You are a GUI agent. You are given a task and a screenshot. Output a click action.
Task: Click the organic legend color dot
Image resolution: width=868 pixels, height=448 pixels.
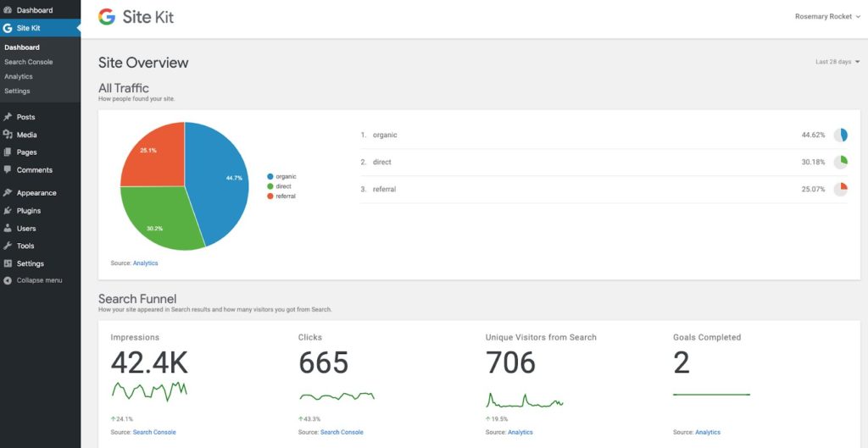(x=270, y=176)
